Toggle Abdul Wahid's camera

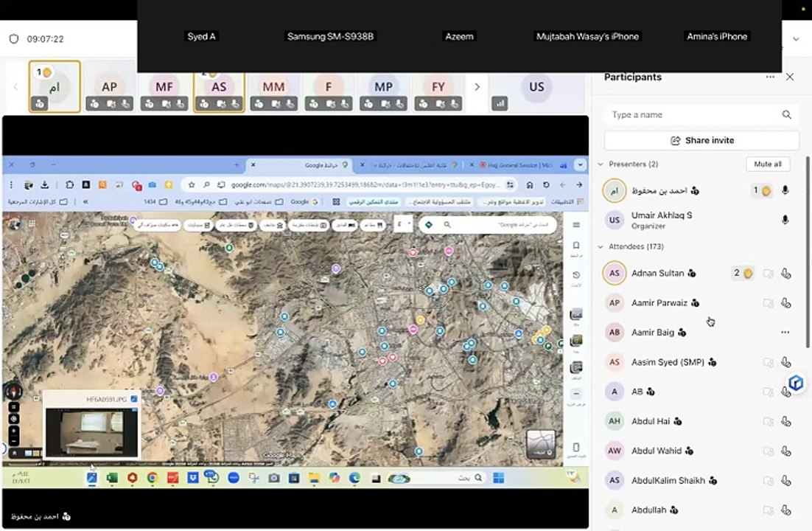769,451
